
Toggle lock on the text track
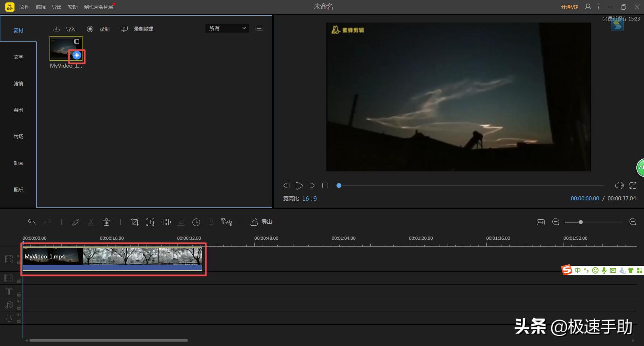(19, 295)
